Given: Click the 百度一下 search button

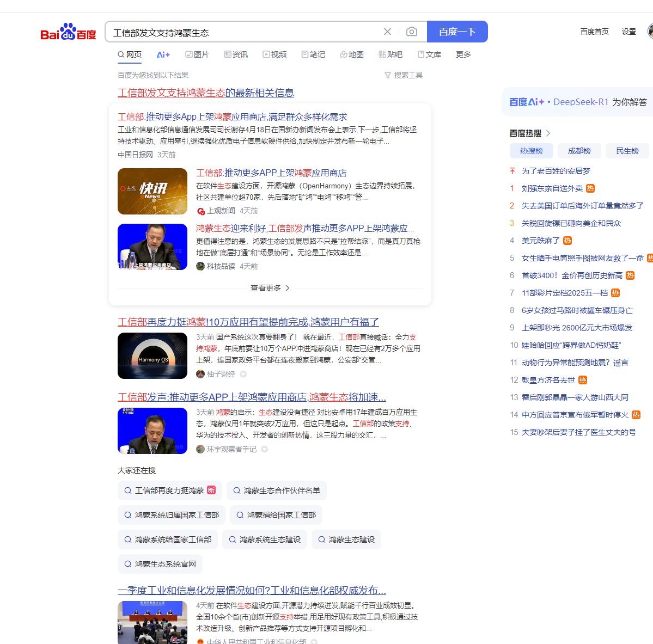Looking at the screenshot, I should point(457,32).
